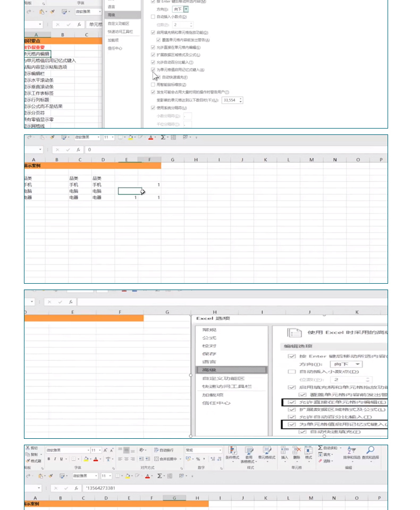This screenshot has width=420, height=510.
Task: Click Merge and Center (合并后居中) in the bottom ribbon
Action: click(166, 459)
